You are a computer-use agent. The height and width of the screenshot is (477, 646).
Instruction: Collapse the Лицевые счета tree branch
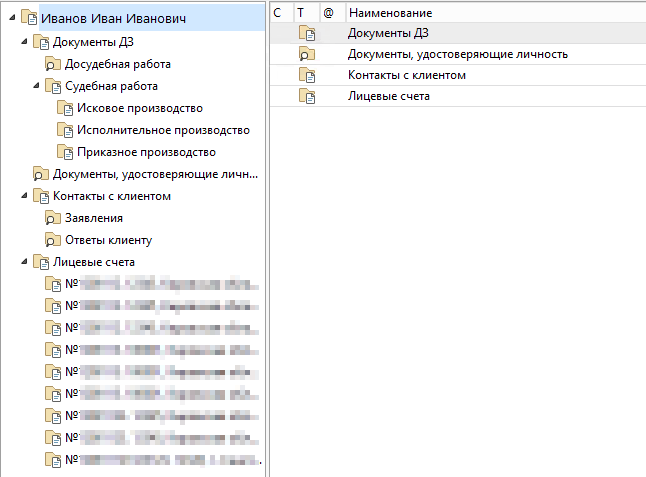pos(23,262)
